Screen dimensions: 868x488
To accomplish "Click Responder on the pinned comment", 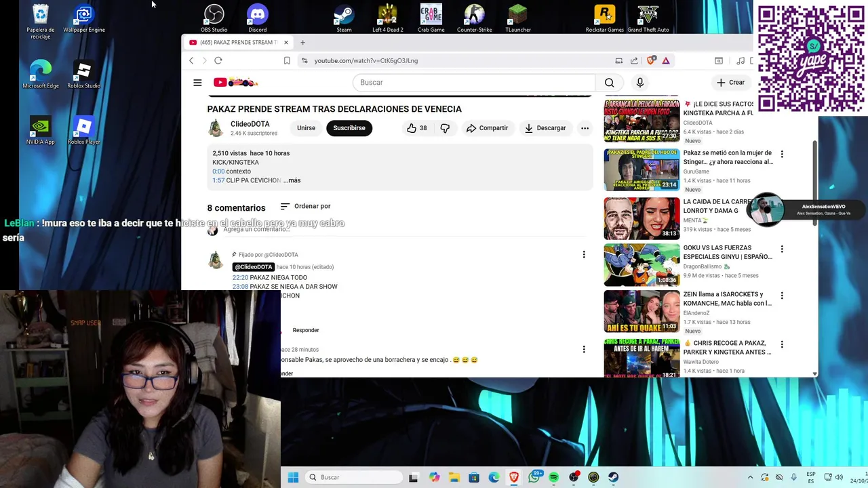I will coord(306,330).
